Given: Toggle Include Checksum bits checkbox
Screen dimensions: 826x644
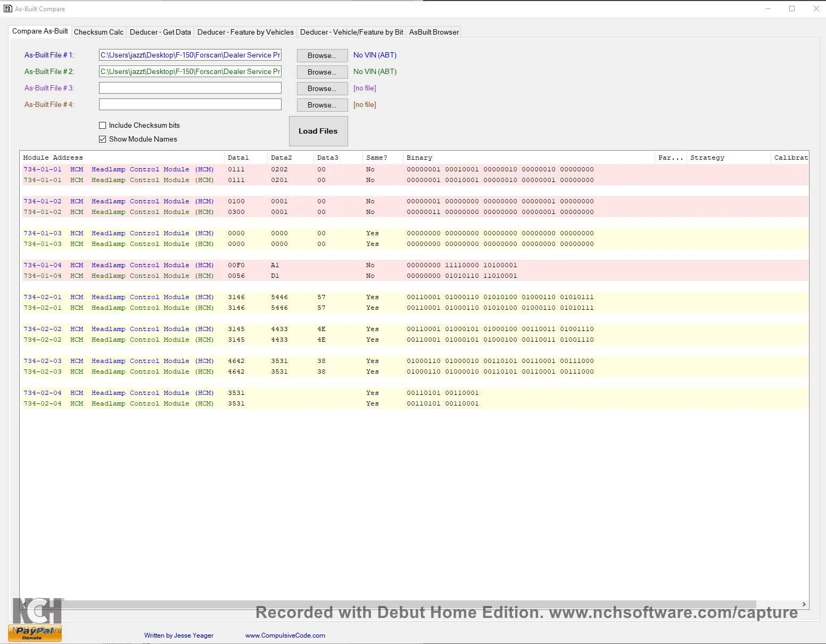Looking at the screenshot, I should pyautogui.click(x=103, y=126).
